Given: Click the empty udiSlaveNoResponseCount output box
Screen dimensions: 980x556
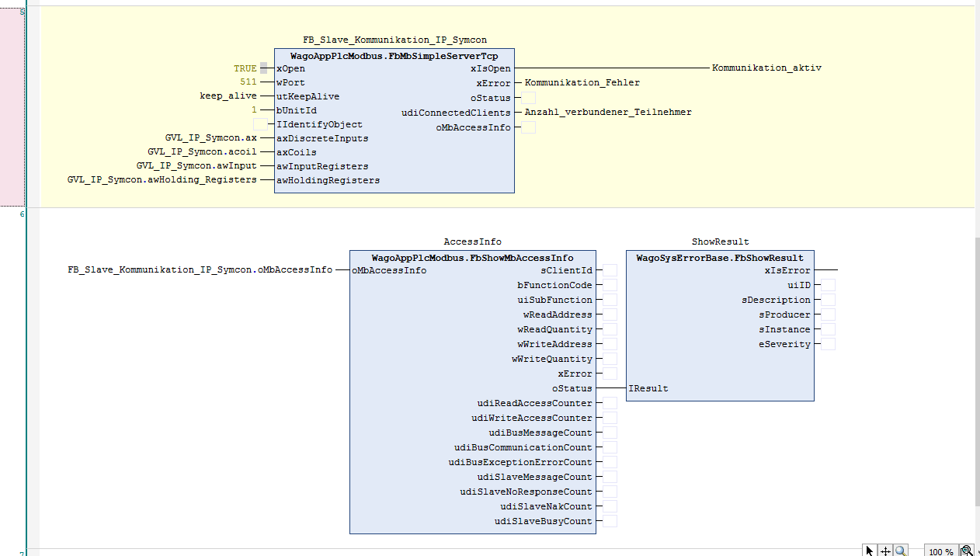Looking at the screenshot, I should pos(610,492).
